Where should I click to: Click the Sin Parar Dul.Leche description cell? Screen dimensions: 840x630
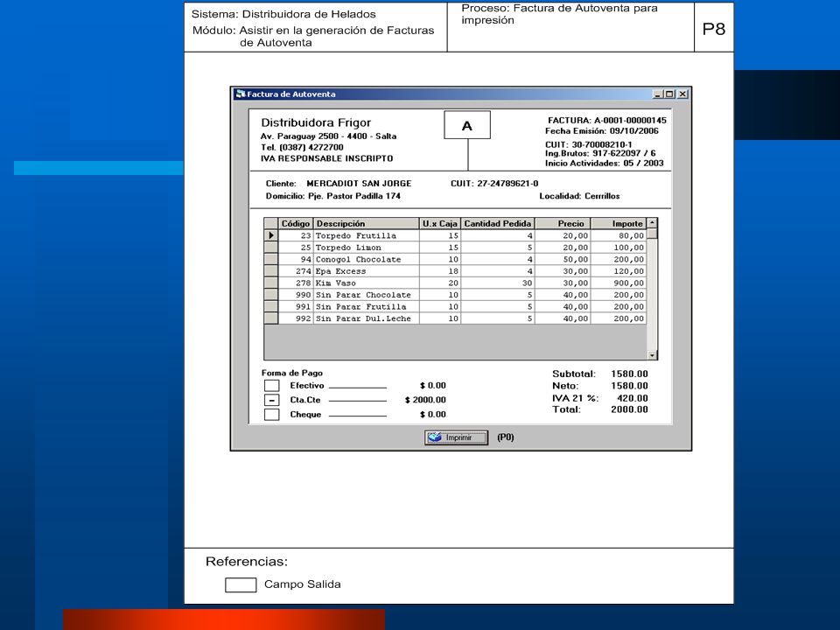pos(366,318)
